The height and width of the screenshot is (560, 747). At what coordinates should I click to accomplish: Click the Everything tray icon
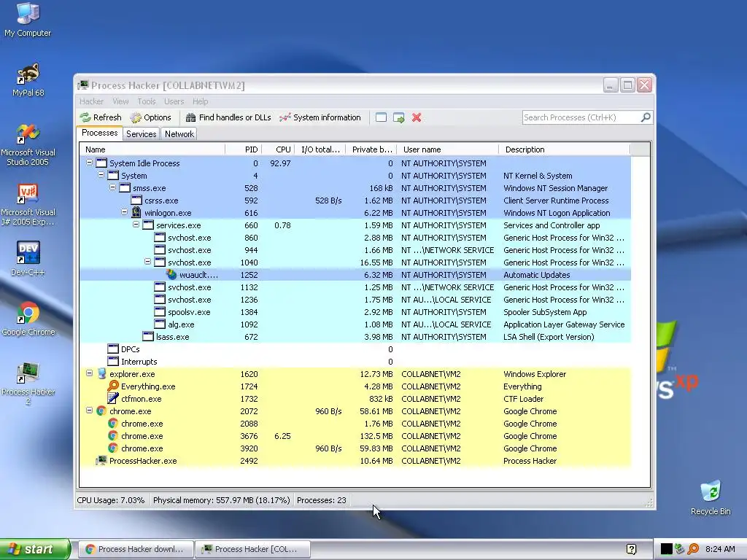point(694,549)
